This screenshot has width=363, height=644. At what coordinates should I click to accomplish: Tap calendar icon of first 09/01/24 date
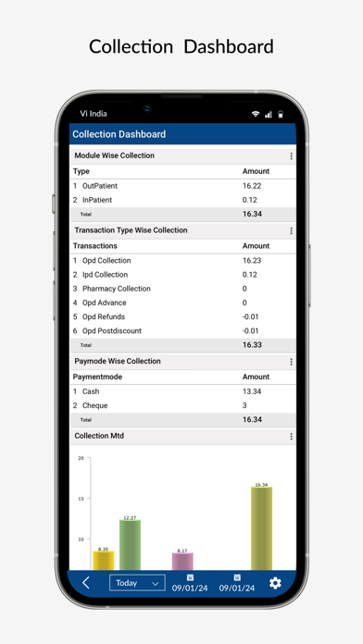tap(190, 577)
